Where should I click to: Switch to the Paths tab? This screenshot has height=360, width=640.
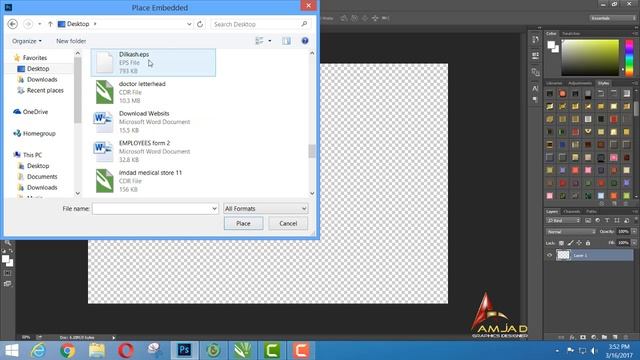[x=591, y=211]
